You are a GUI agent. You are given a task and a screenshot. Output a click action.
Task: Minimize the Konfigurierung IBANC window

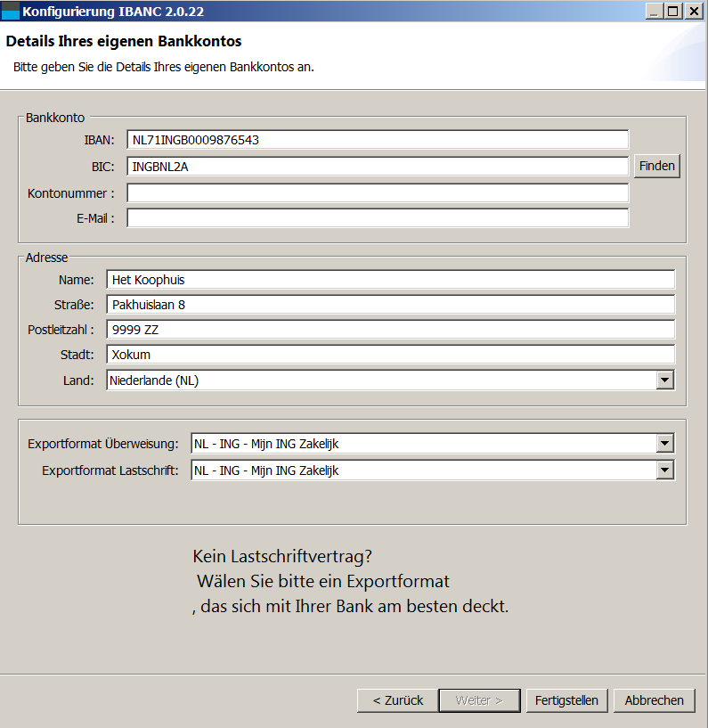point(654,12)
